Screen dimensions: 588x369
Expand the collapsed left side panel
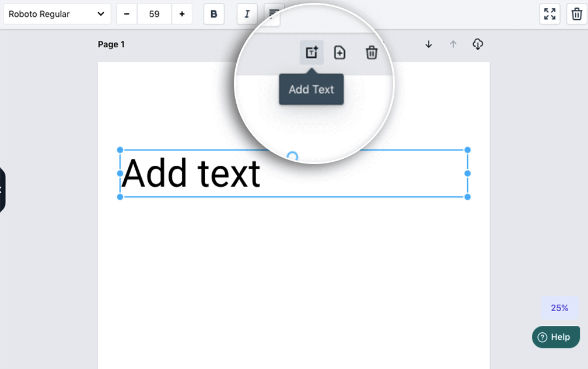coord(2,190)
